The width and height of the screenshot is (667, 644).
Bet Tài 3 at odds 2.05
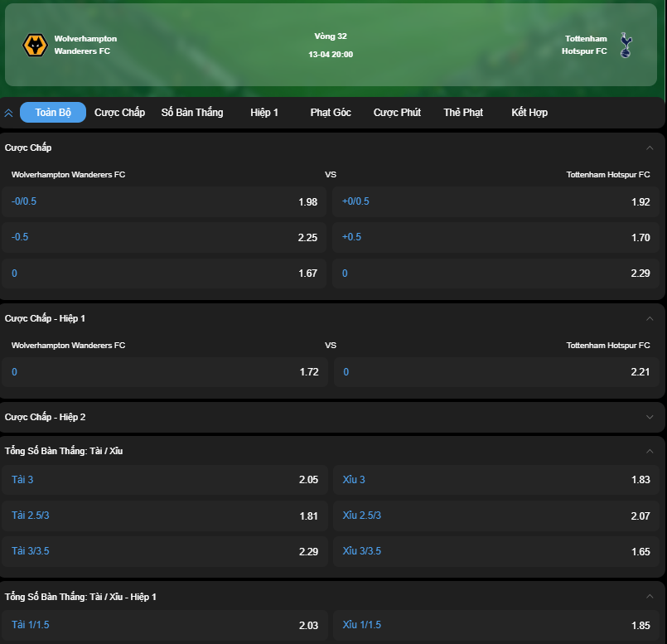[165, 480]
